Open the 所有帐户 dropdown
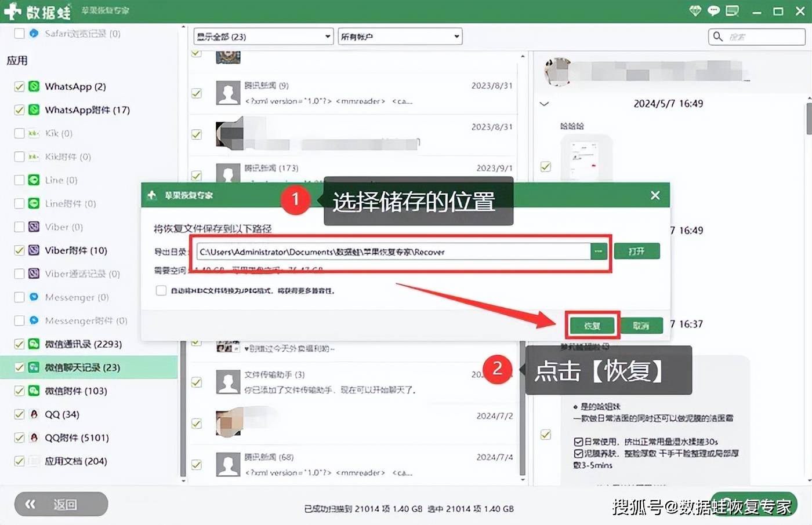This screenshot has height=525, width=812. (x=400, y=37)
